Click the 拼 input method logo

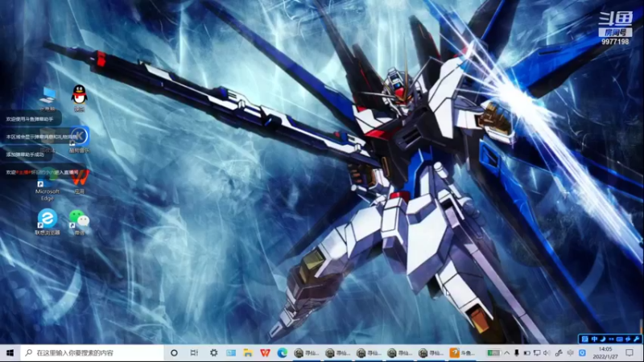pos(585,339)
